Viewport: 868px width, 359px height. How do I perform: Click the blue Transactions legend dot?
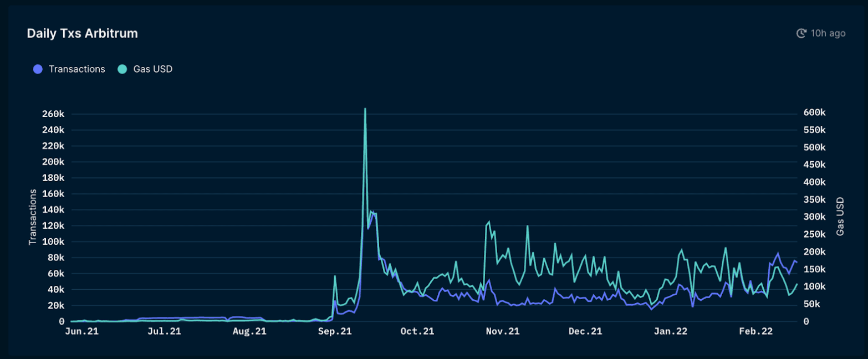point(38,69)
